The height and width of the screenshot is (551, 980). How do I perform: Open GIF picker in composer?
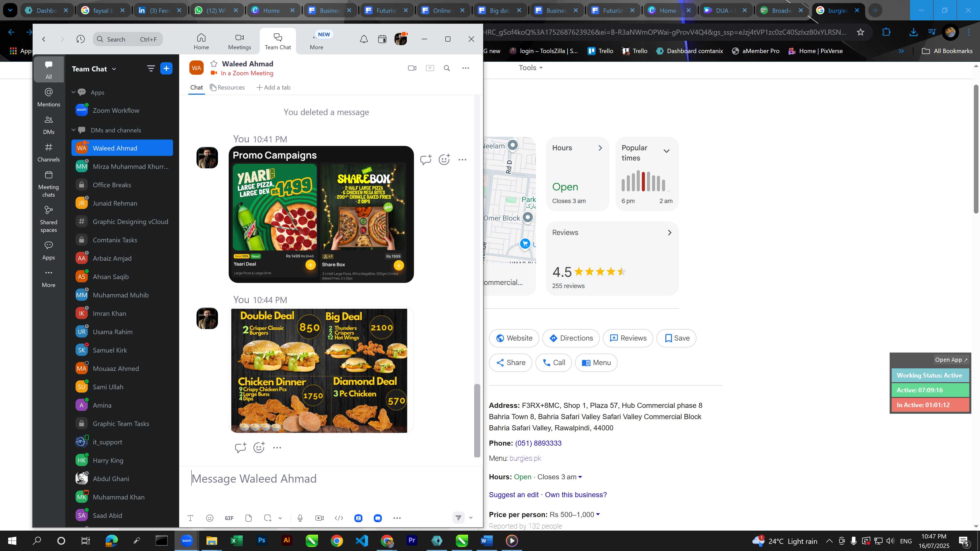coord(229,518)
